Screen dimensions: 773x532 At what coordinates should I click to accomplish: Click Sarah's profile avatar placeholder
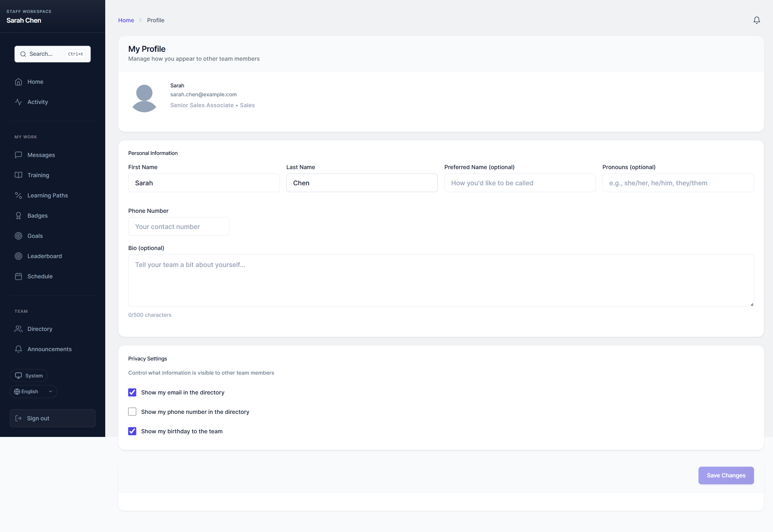coord(144,97)
